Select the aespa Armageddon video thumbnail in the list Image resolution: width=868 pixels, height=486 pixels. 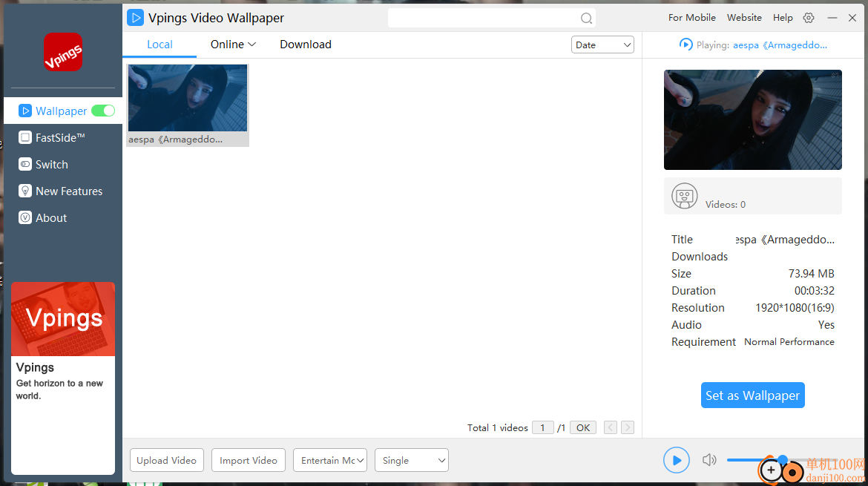pyautogui.click(x=188, y=105)
